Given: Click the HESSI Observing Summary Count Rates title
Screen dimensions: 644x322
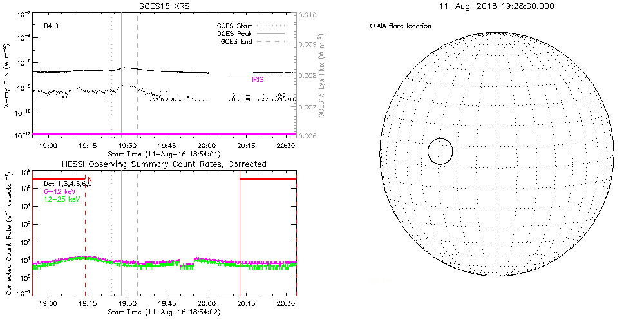Looking at the screenshot, I should (x=164, y=164).
